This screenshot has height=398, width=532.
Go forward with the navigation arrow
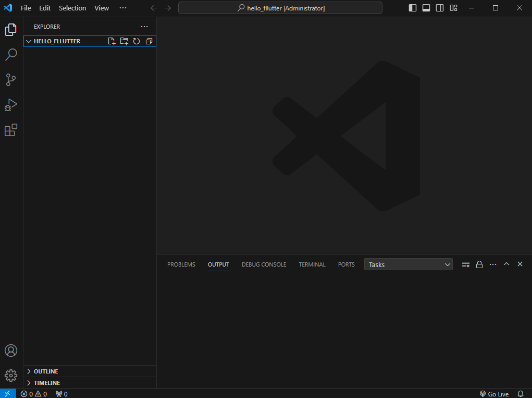pyautogui.click(x=168, y=8)
